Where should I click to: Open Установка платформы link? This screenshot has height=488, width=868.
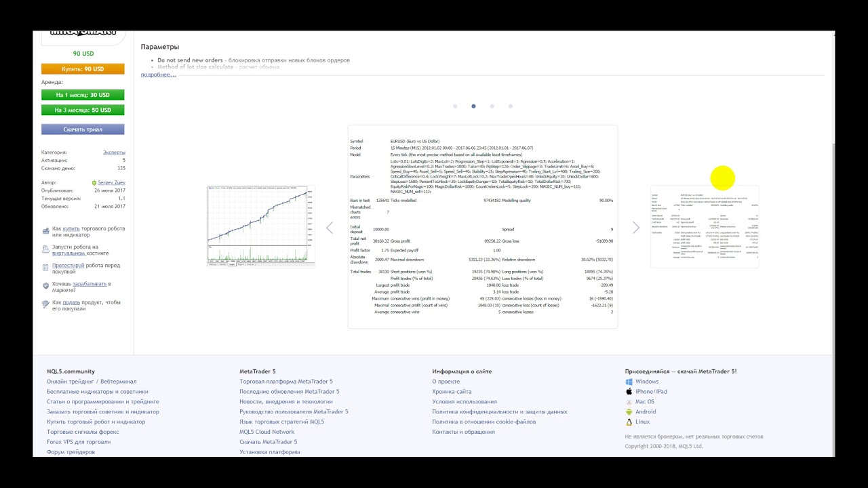coord(270,452)
